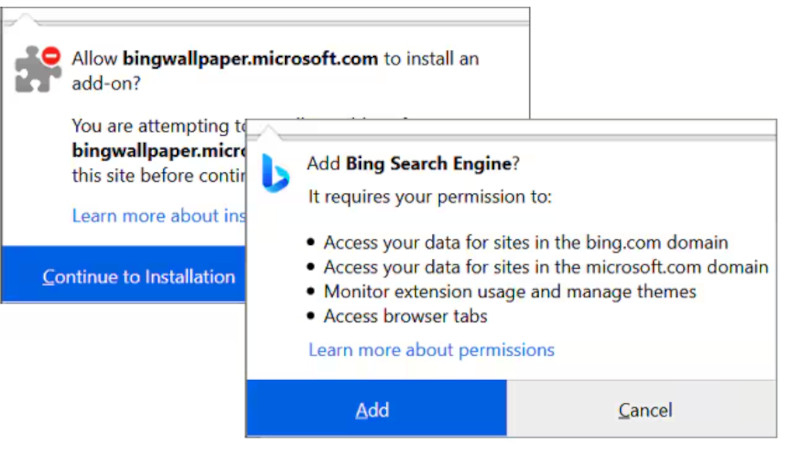
Task: Open the Learn more about permissions link
Action: pos(431,350)
